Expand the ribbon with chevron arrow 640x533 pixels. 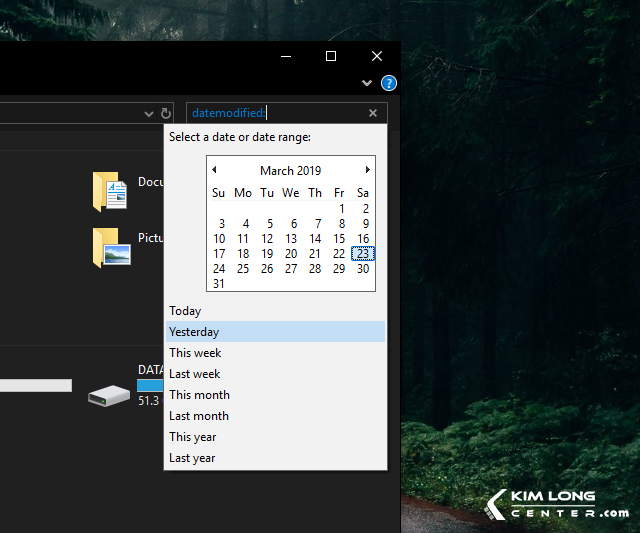click(x=367, y=83)
